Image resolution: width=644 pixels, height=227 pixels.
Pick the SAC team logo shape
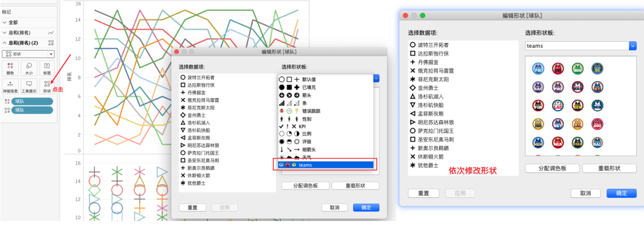pos(538,87)
